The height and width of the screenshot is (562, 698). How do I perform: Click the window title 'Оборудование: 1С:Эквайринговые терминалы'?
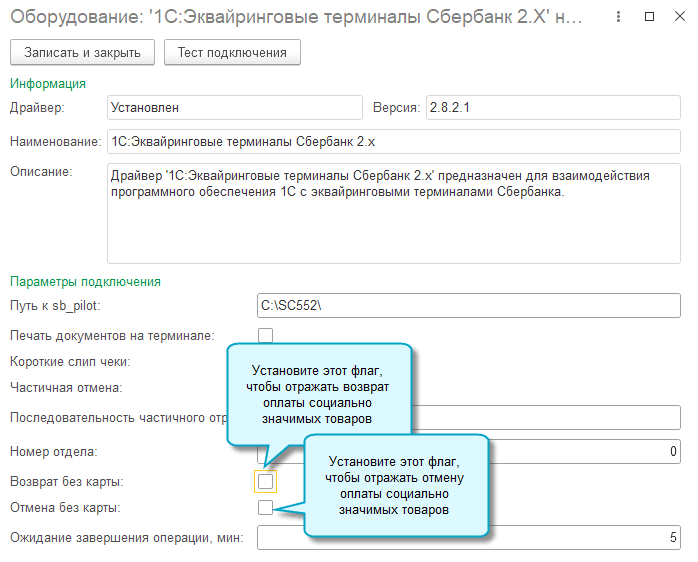pos(296,17)
